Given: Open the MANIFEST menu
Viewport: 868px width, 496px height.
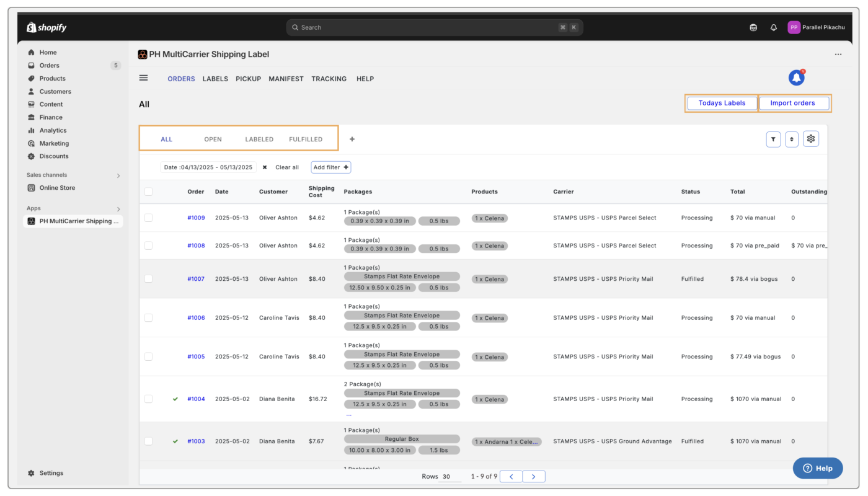Looking at the screenshot, I should (286, 79).
